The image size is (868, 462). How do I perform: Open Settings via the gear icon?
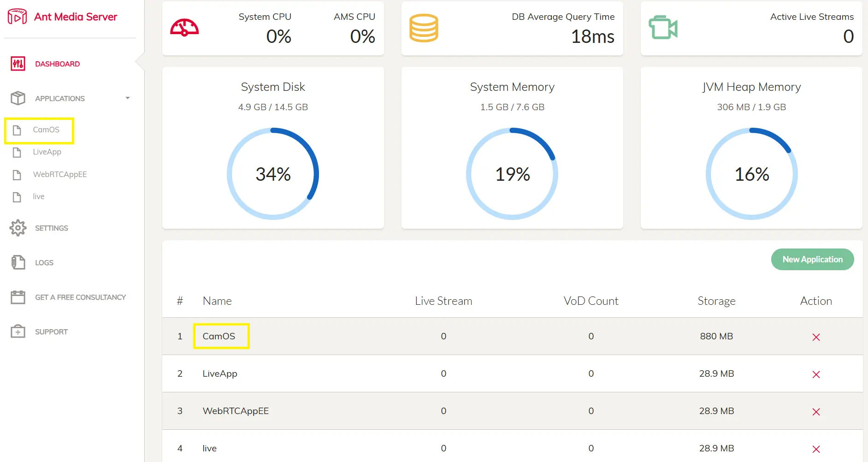pyautogui.click(x=18, y=228)
